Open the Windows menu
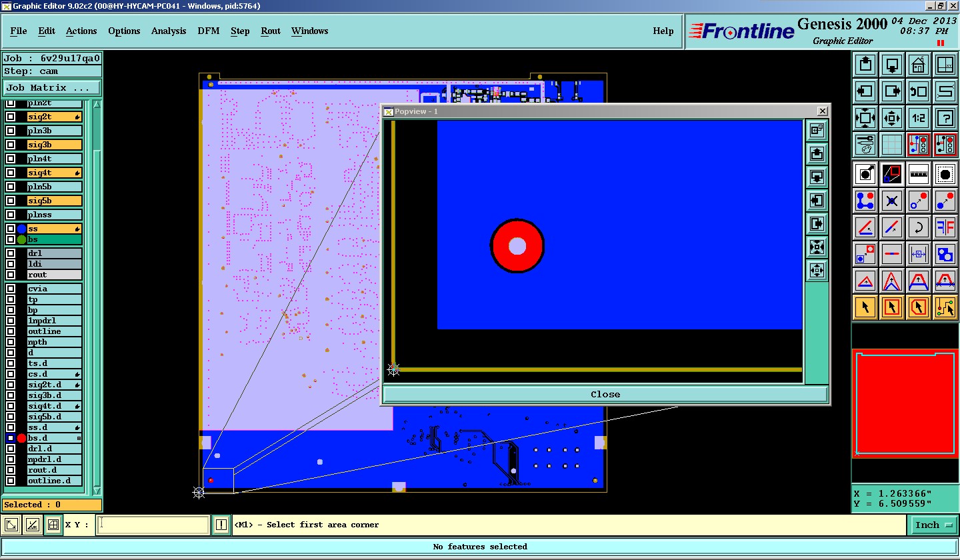This screenshot has height=560, width=960. [309, 31]
